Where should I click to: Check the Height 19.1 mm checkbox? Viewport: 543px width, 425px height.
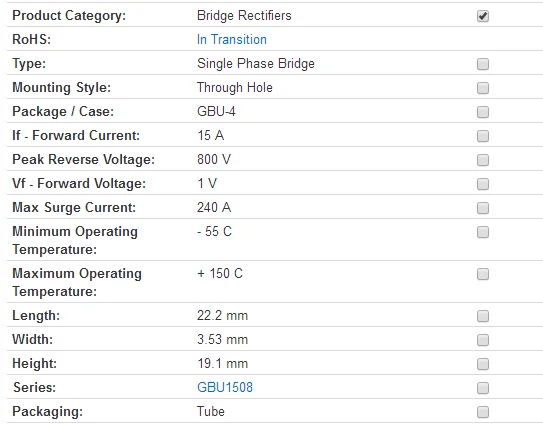pos(483,364)
